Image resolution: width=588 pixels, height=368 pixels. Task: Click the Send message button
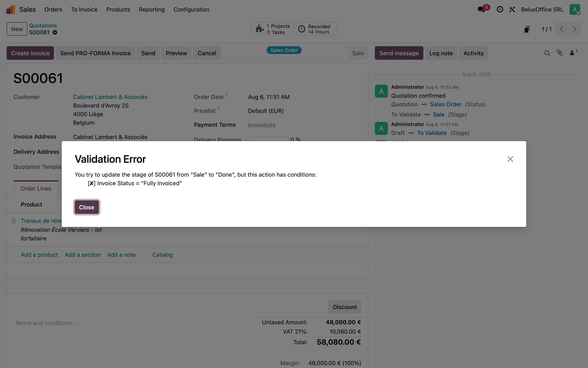(399, 53)
